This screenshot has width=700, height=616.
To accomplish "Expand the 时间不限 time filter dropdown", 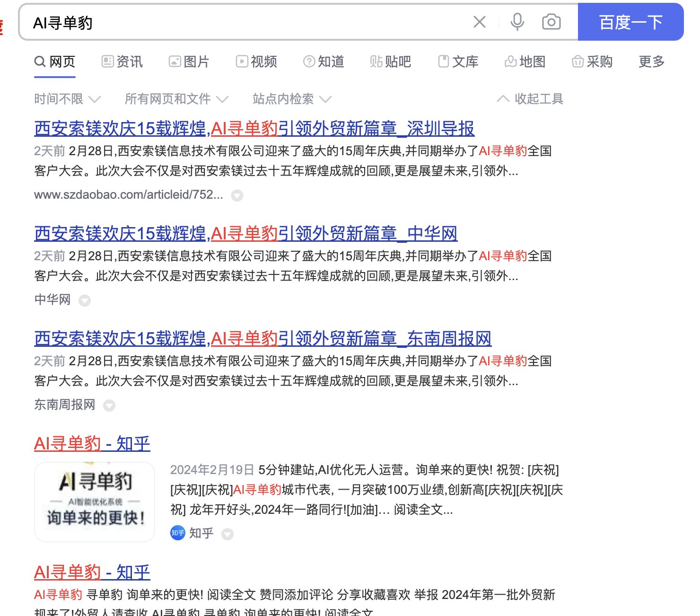I will click(68, 99).
